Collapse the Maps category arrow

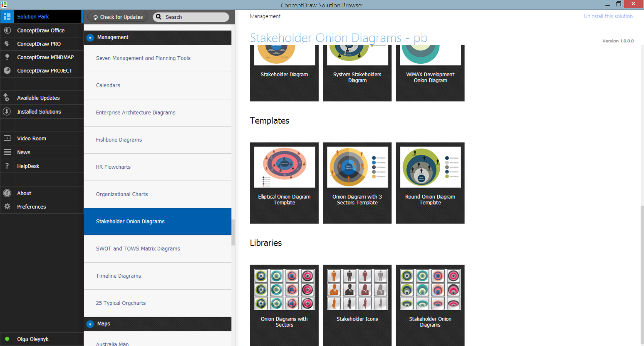[90, 324]
